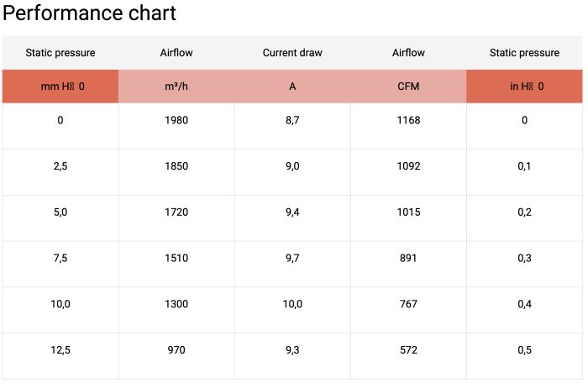This screenshot has height=388, width=588.
Task: Click the "A" ampere unit header cell
Action: click(292, 87)
